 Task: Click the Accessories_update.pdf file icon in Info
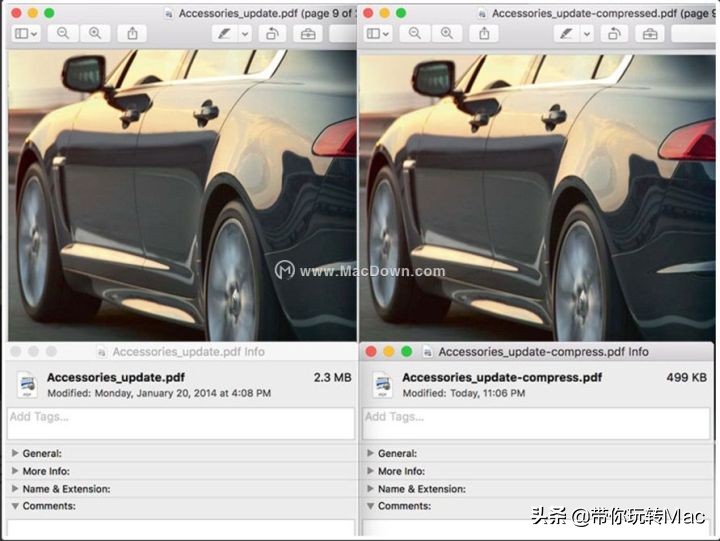[x=27, y=384]
